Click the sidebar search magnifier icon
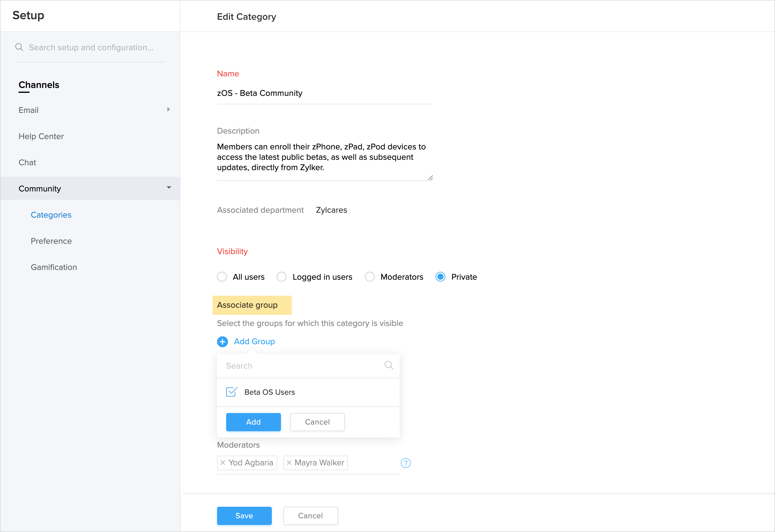Screen dimensions: 775x532 click(19, 47)
